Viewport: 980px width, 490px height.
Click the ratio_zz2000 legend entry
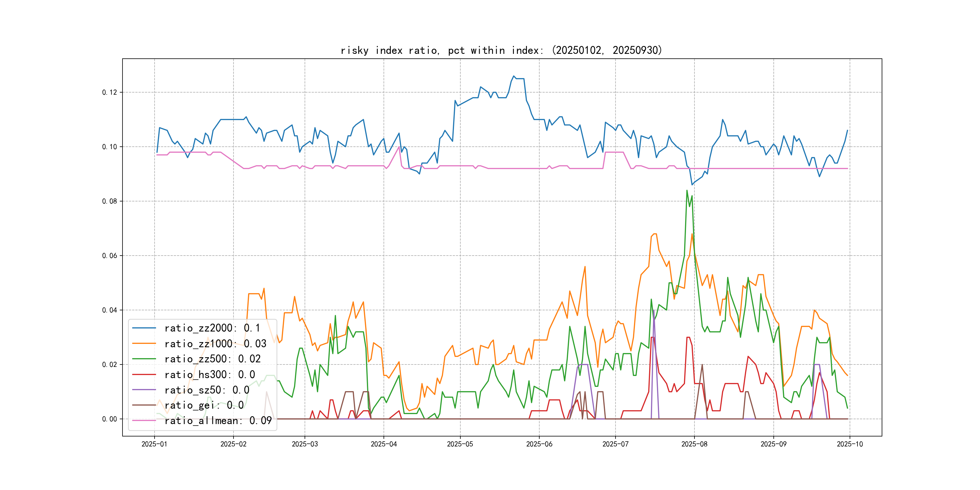[x=212, y=328]
